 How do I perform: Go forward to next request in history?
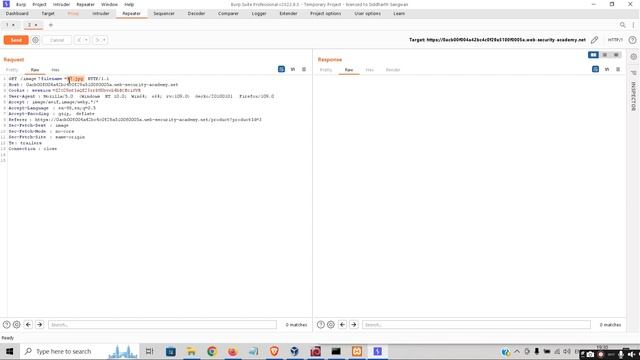(97, 40)
